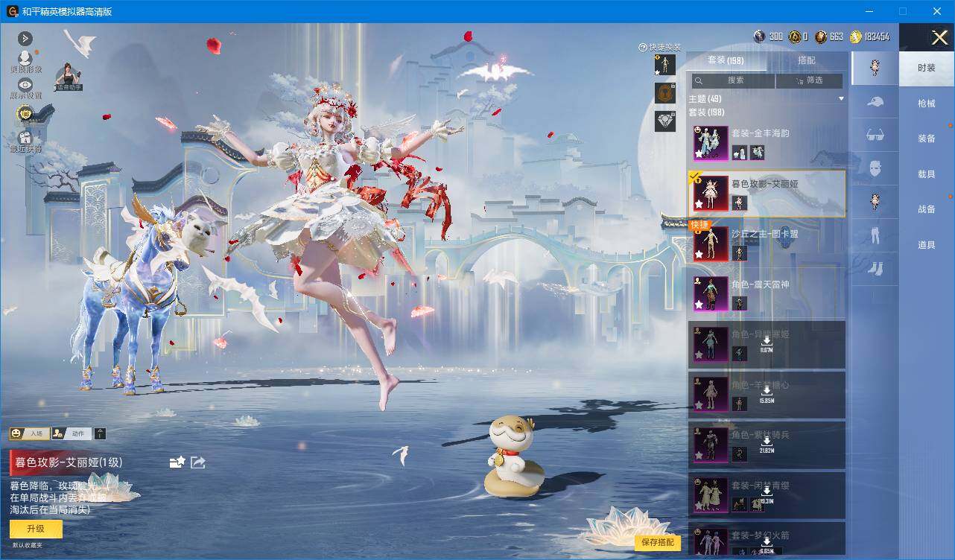The width and height of the screenshot is (955, 560).
Task: Open the 道具 menu
Action: pos(927,245)
